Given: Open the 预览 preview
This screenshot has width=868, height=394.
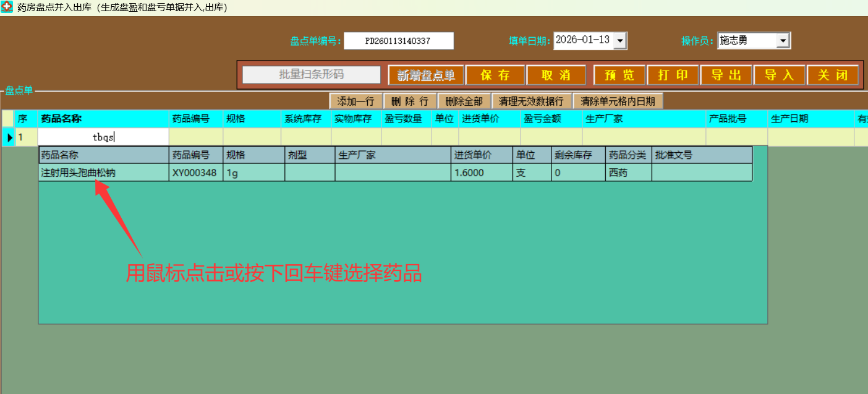Looking at the screenshot, I should pos(619,75).
